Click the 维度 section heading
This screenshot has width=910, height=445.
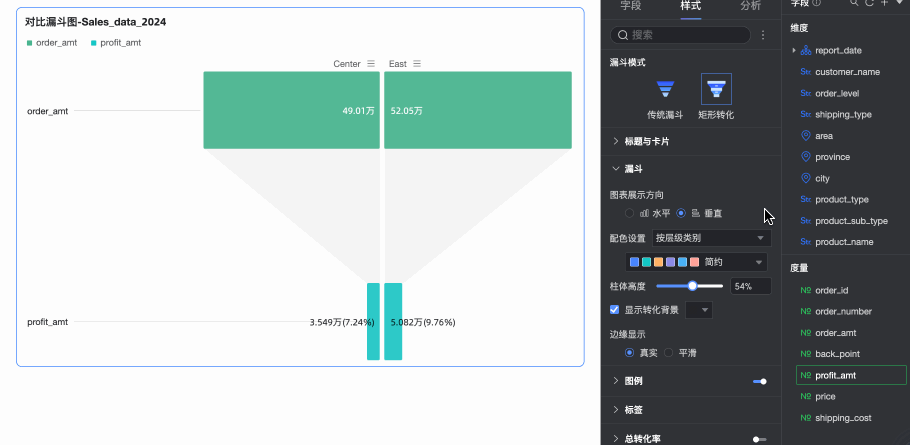click(799, 28)
